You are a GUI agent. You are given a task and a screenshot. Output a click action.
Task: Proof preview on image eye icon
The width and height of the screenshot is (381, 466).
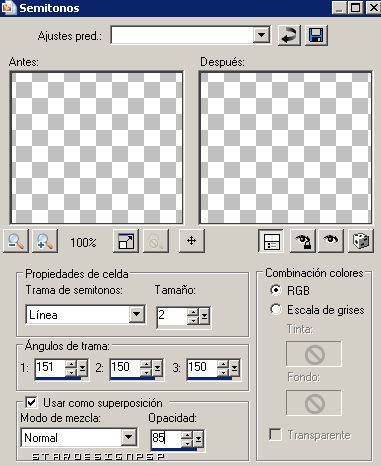(x=331, y=241)
